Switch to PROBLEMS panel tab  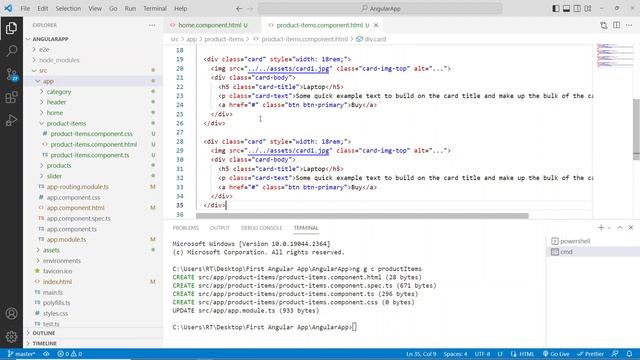[x=185, y=228]
